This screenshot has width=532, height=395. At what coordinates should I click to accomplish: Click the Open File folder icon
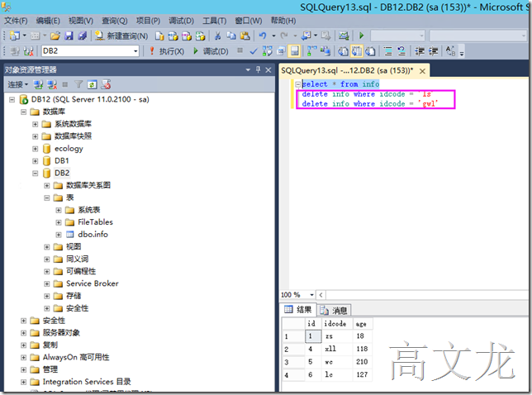[x=55, y=36]
